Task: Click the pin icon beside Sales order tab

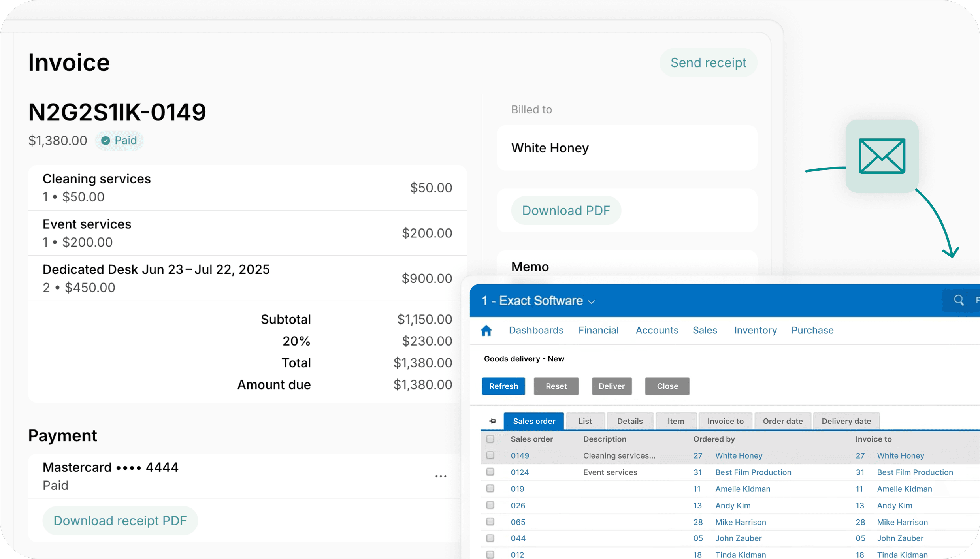Action: (x=492, y=421)
